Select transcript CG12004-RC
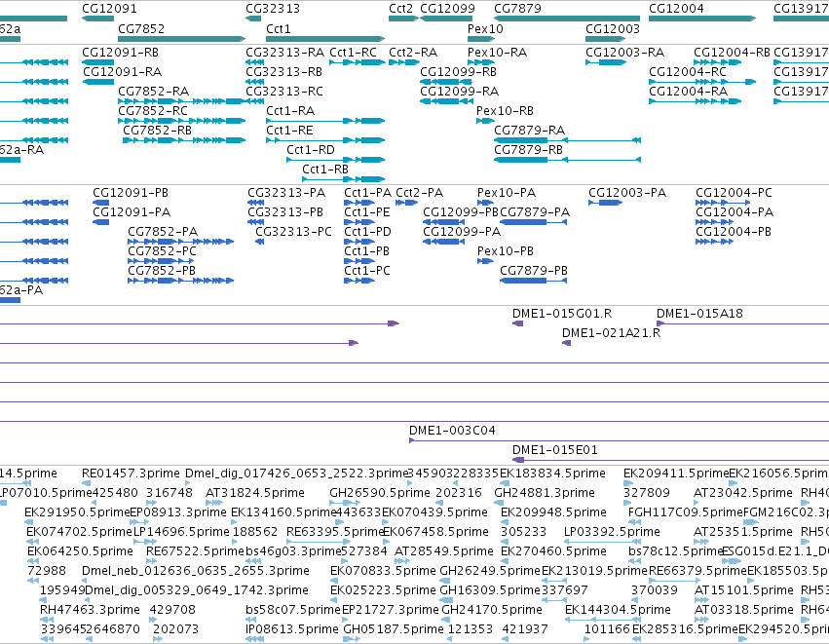Viewport: 829px width, 644px height. pyautogui.click(x=688, y=72)
